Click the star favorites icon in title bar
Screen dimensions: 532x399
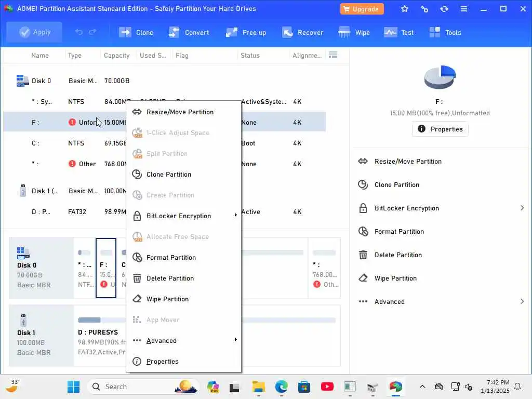[x=404, y=9]
